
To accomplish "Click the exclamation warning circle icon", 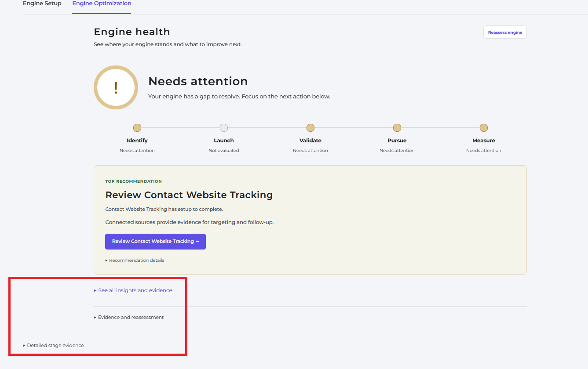I will tap(116, 87).
